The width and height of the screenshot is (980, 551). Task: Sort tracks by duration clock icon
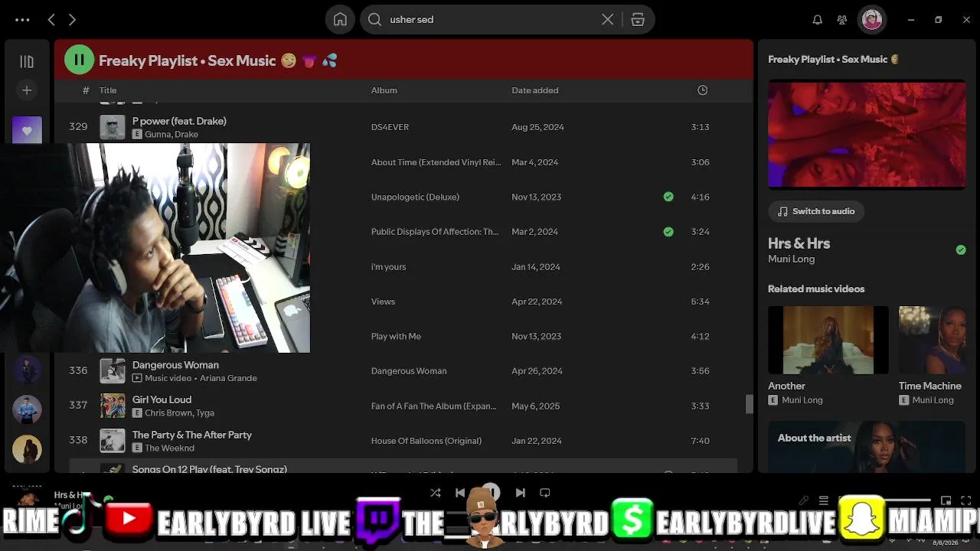point(702,90)
